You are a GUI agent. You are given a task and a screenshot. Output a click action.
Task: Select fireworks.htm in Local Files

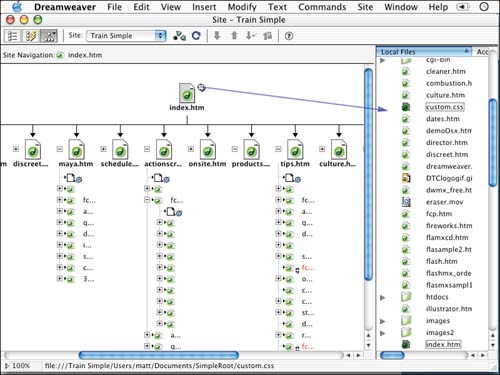tap(449, 226)
